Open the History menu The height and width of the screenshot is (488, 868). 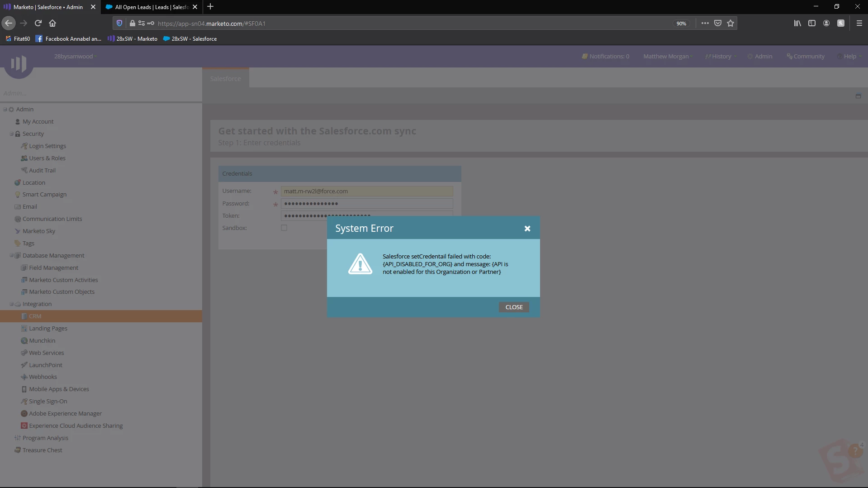(x=721, y=56)
